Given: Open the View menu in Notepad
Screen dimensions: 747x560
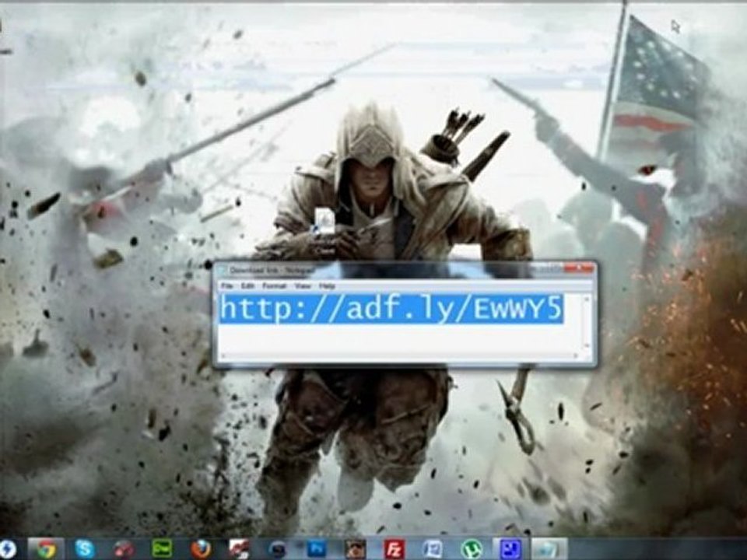Looking at the screenshot, I should [303, 286].
